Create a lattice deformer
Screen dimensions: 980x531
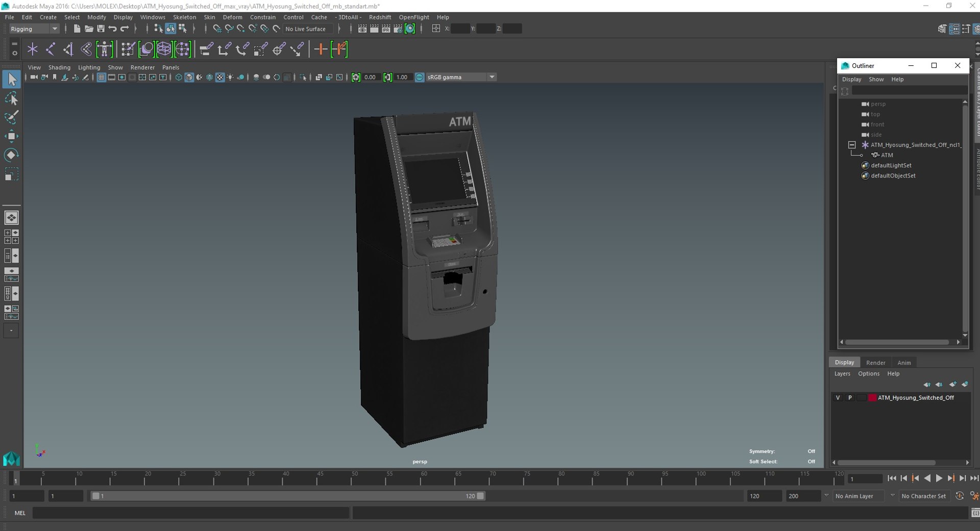pos(164,49)
